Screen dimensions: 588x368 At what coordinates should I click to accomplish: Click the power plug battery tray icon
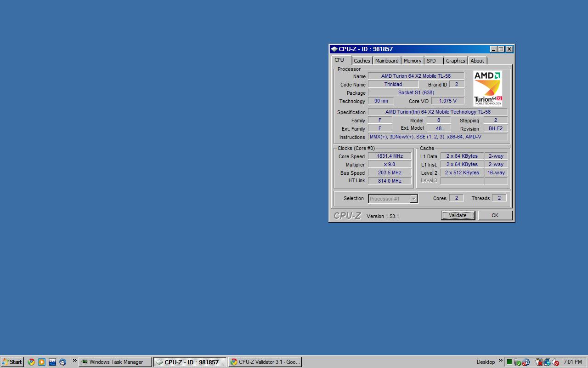539,362
